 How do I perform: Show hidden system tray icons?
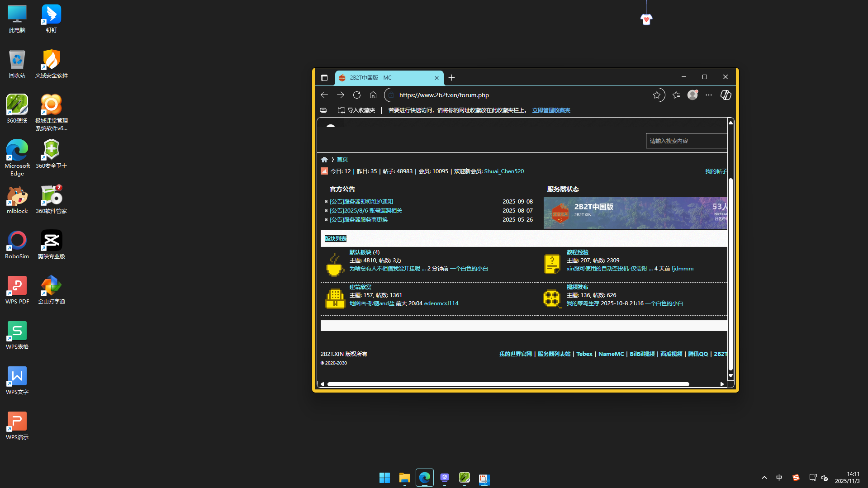pyautogui.click(x=764, y=478)
